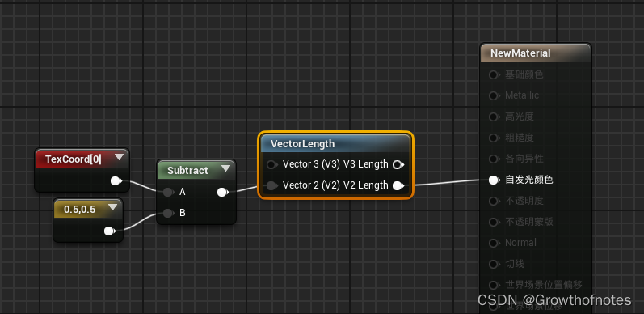Click the Vector 3 (V3) input pin
This screenshot has height=314, width=644.
coord(271,165)
